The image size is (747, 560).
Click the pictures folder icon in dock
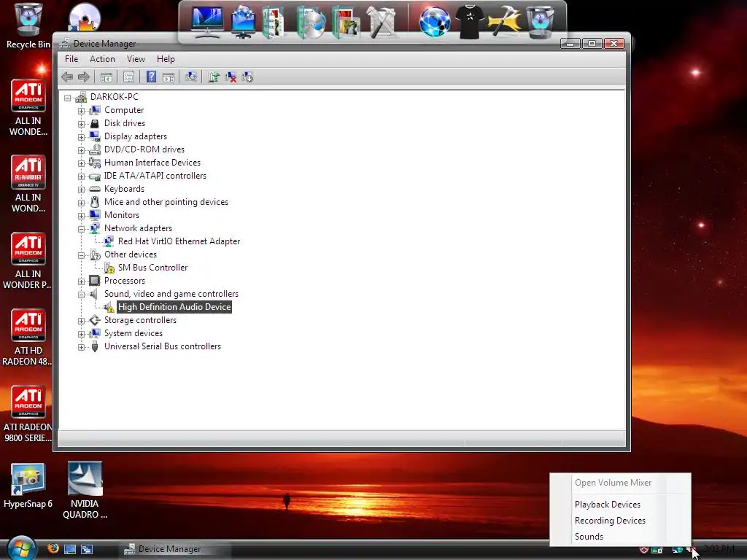[346, 22]
